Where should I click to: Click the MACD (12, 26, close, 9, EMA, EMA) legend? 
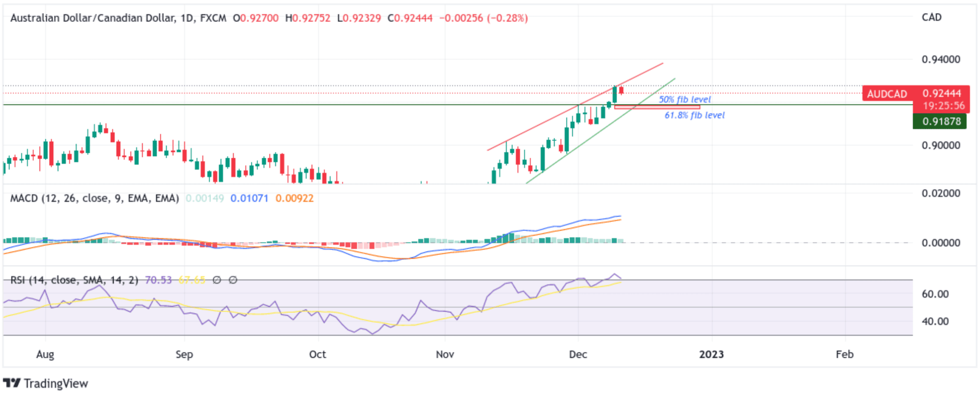pos(94,198)
